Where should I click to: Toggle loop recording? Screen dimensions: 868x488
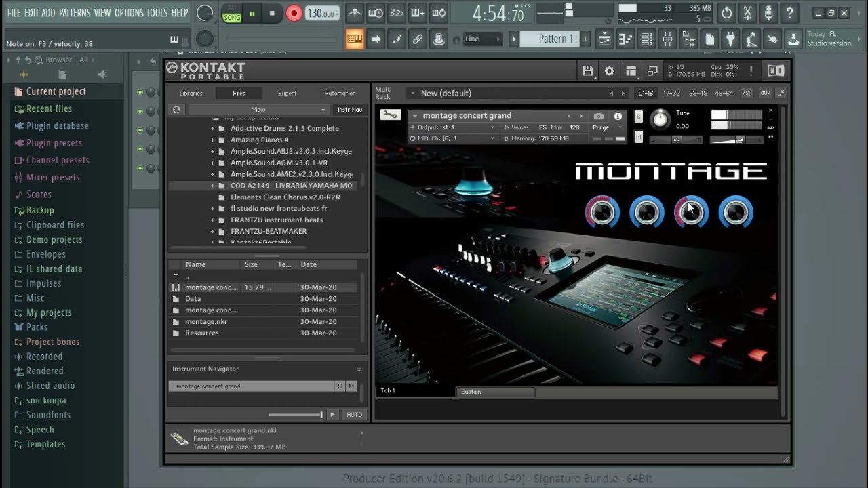(439, 13)
